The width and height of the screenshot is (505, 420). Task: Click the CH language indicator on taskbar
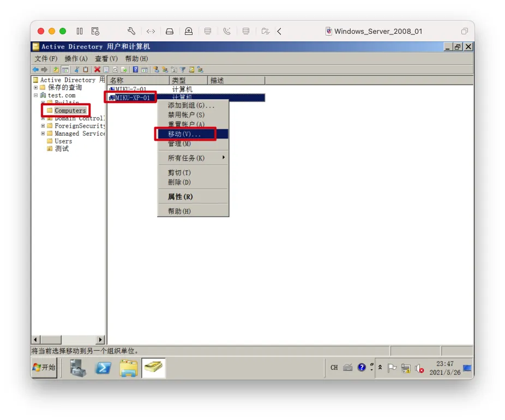334,368
